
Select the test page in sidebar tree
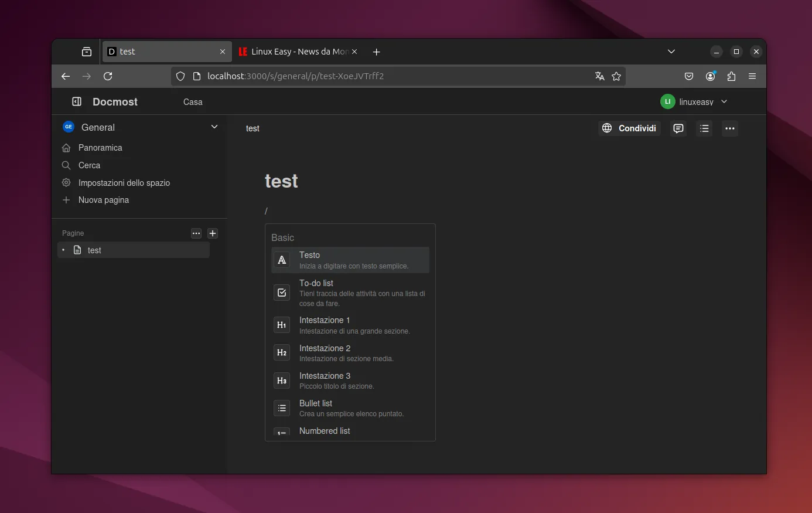coord(94,250)
